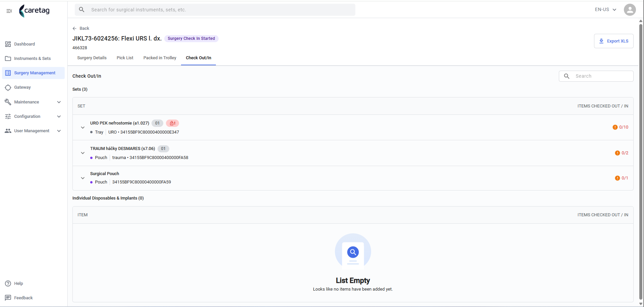The width and height of the screenshot is (644, 307).
Task: Click the Feedback chat icon
Action: point(8,298)
